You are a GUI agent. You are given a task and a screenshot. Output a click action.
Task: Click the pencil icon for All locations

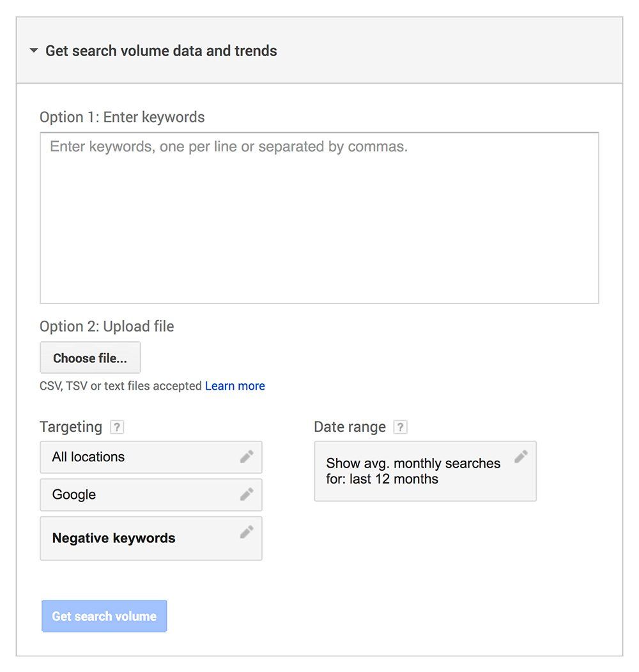(x=247, y=457)
